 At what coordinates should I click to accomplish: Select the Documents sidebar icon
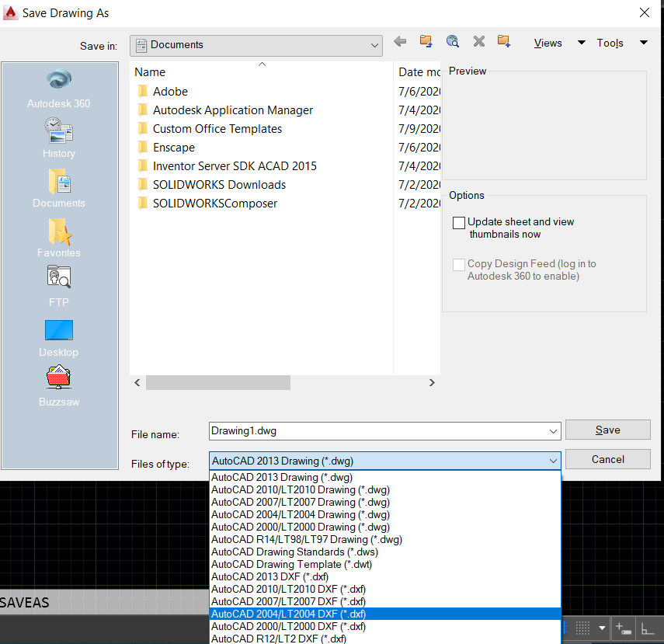58,182
